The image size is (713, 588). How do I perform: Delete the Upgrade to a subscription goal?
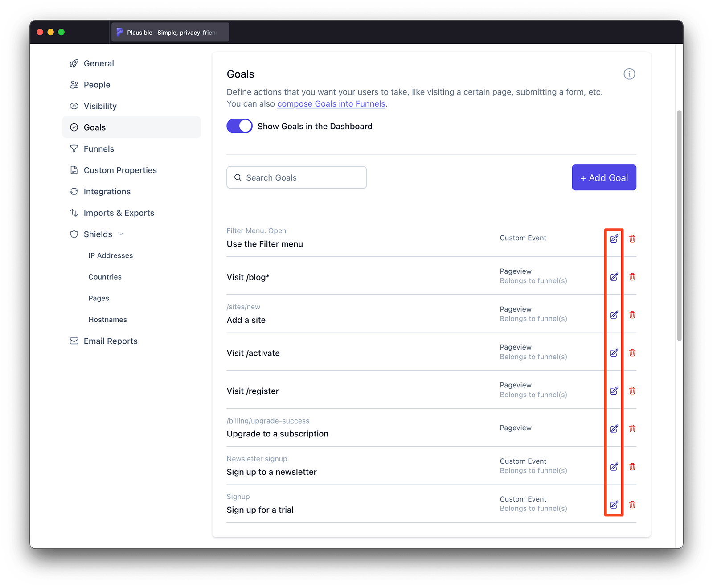(632, 428)
